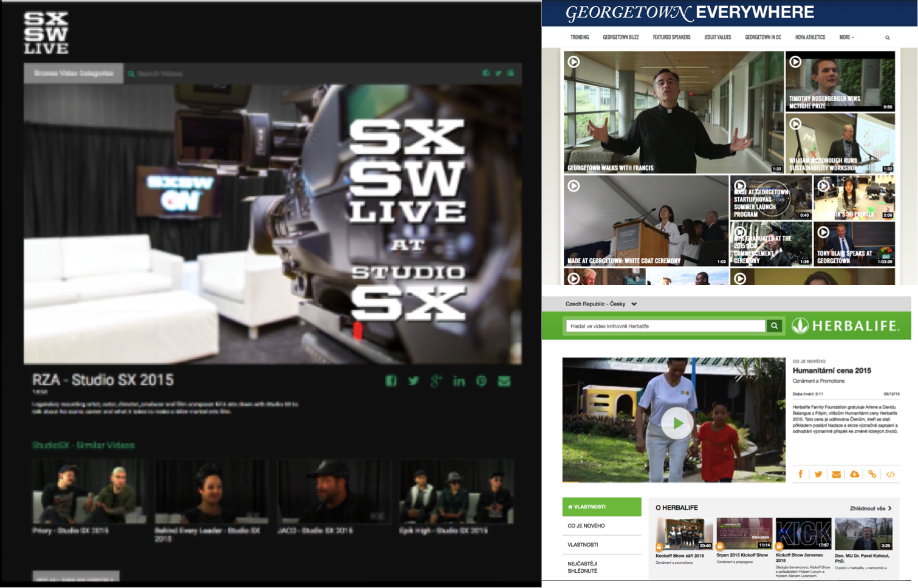Click Georgetown Everywhere header logo

[x=690, y=13]
